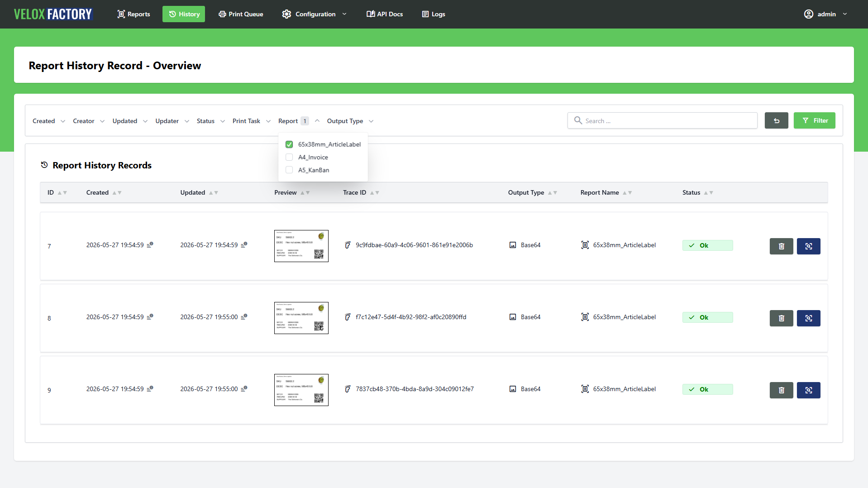Click the Ok status badge of record 8
Viewport: 868px width, 488px height.
pyautogui.click(x=707, y=317)
